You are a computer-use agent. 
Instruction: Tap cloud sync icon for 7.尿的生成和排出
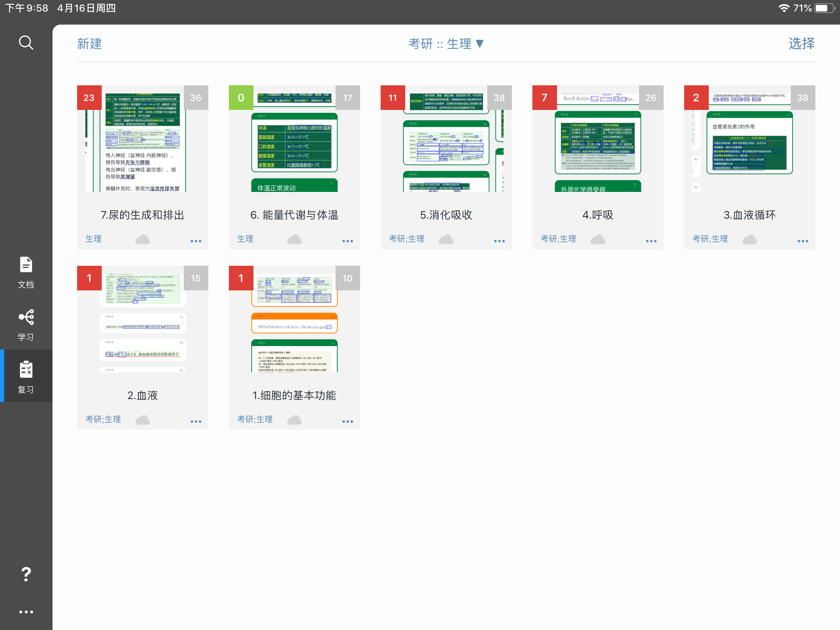143,239
